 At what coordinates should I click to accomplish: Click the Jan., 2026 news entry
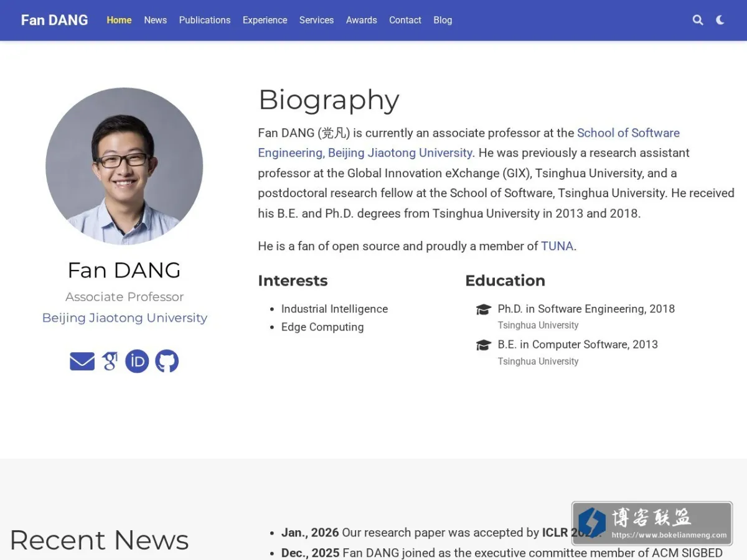click(441, 533)
